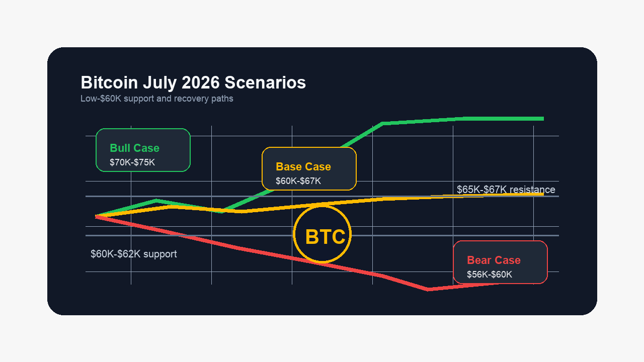Click the common starting point of all lines
This screenshot has width=644, height=362.
tap(96, 216)
